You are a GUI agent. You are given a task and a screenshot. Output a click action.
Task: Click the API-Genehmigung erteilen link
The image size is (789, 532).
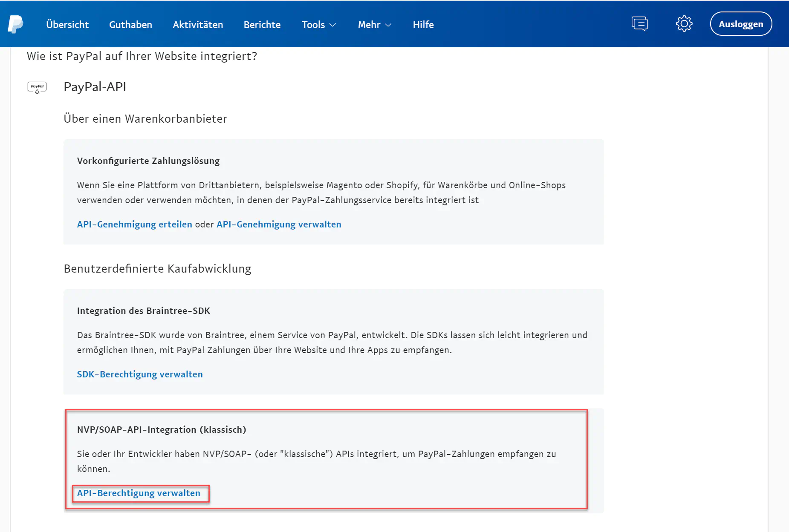[x=134, y=224]
